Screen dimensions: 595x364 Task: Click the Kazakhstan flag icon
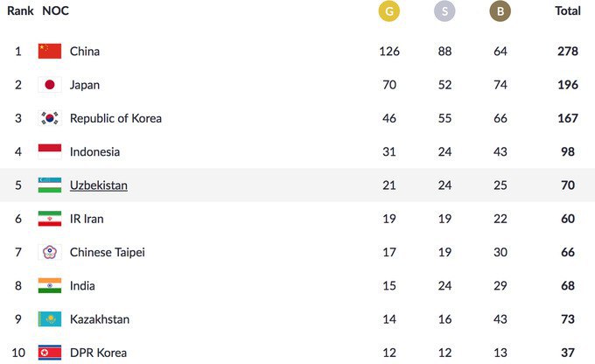click(50, 319)
